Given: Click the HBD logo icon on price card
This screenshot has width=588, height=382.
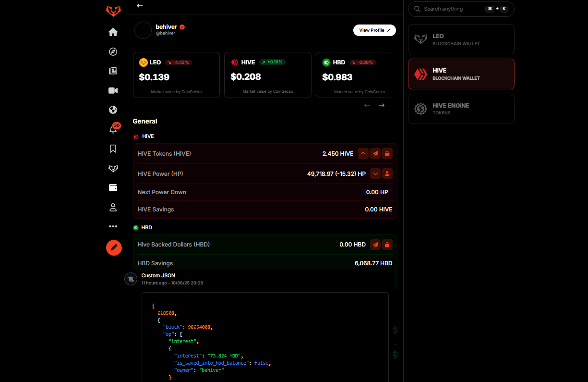Looking at the screenshot, I should click(x=326, y=62).
